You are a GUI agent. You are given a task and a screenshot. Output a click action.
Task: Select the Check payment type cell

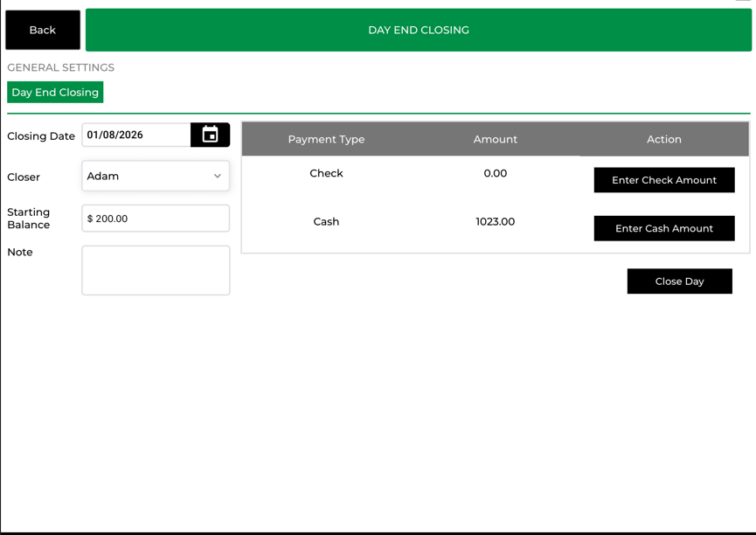(326, 173)
